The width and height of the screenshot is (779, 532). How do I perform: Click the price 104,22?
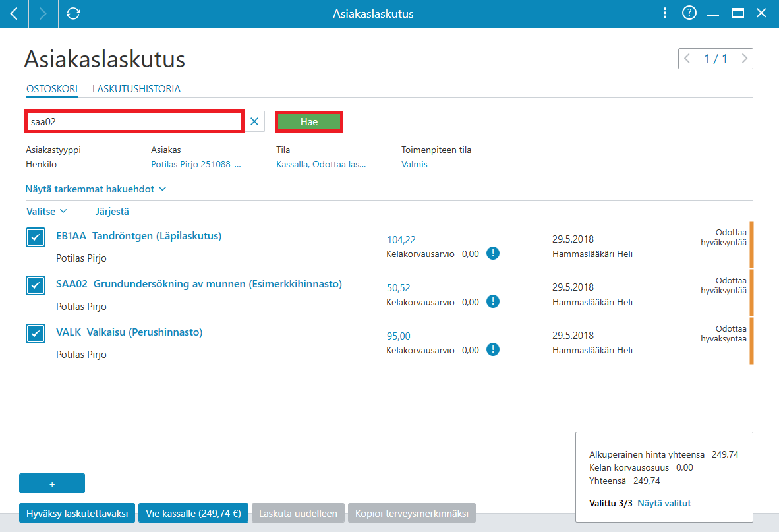coord(401,240)
